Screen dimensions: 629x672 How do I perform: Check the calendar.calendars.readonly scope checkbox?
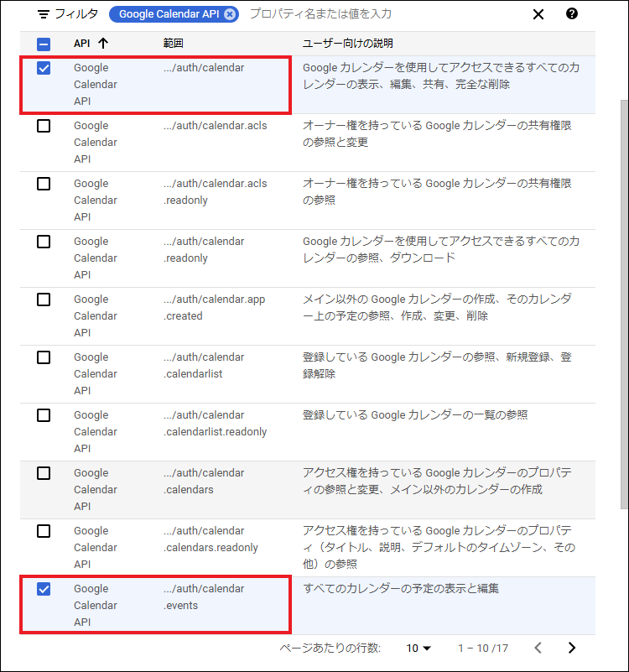pyautogui.click(x=44, y=531)
